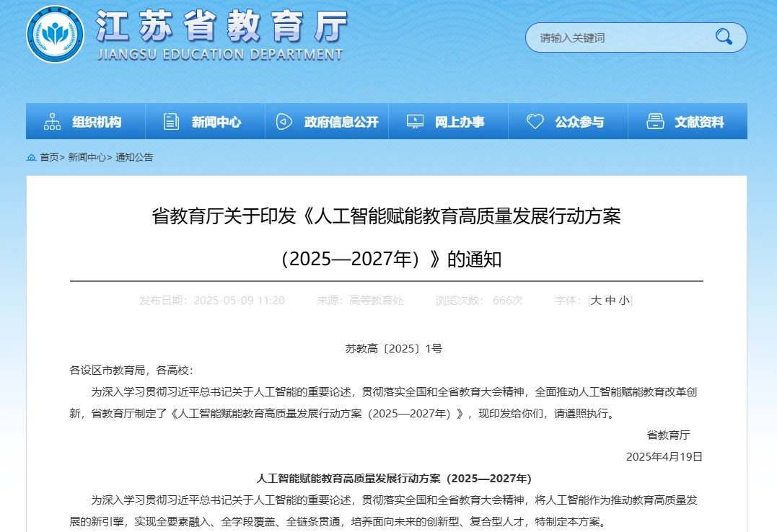The image size is (777, 532).
Task: Click the 新闻中心 document icon
Action: [171, 122]
